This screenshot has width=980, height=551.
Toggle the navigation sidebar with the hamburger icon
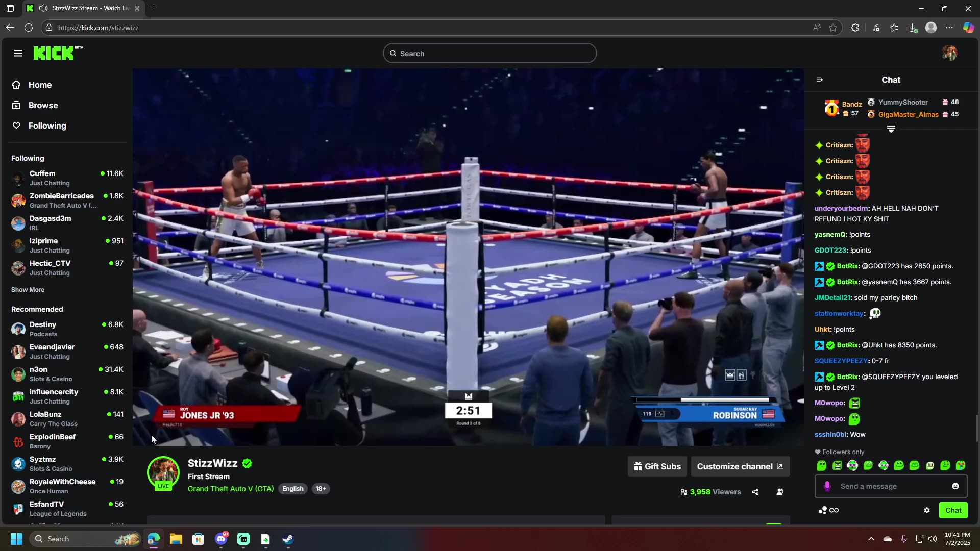[x=18, y=53]
